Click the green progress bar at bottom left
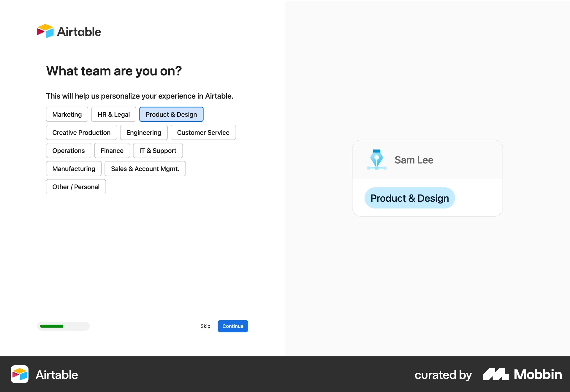This screenshot has width=570, height=392. 52,326
